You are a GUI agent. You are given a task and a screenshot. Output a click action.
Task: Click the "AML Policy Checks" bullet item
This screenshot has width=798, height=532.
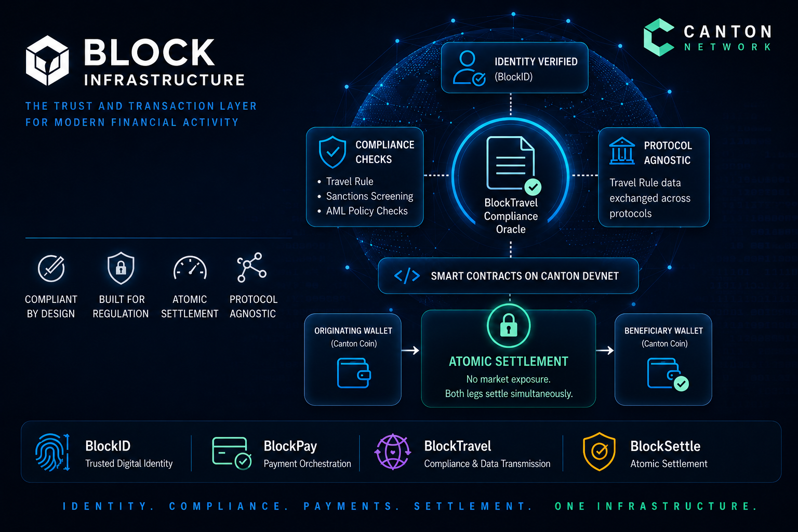(x=367, y=211)
